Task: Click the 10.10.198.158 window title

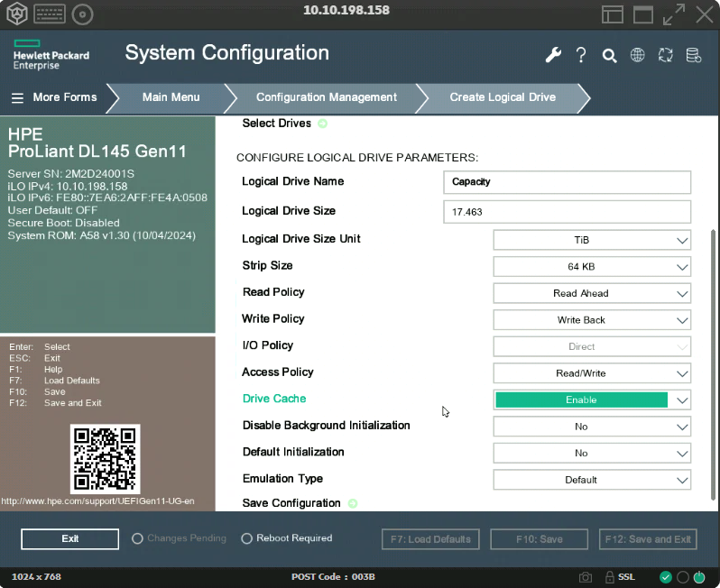Action: tap(346, 10)
